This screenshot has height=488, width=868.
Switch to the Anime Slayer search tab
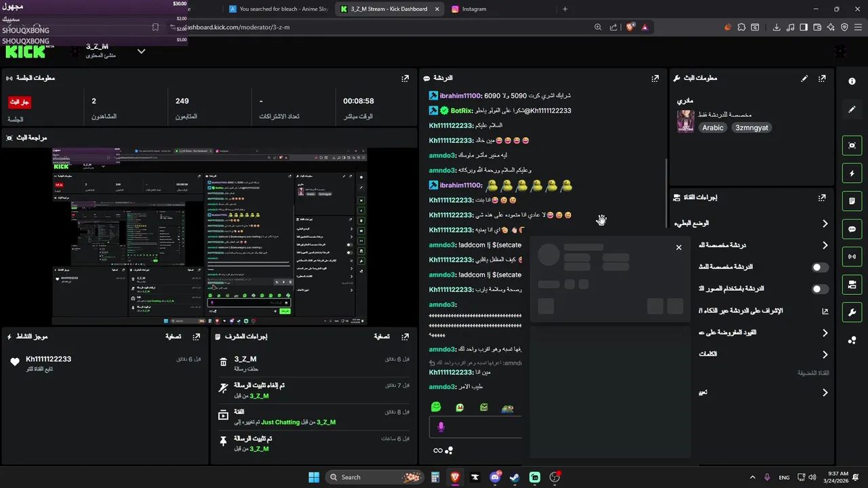click(279, 9)
